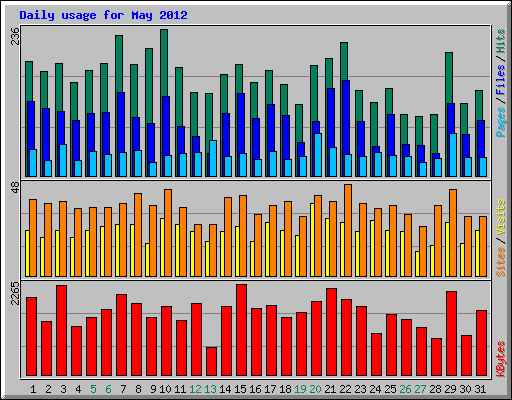Select day label "1" on the x-axis
The width and height of the screenshot is (512, 400).
33,389
